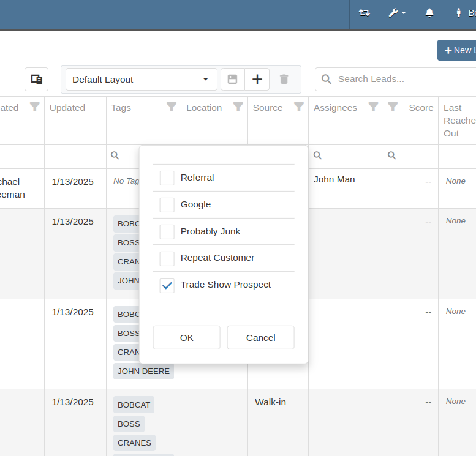476x456 pixels.
Task: Click the Source column header label
Action: pos(268,108)
